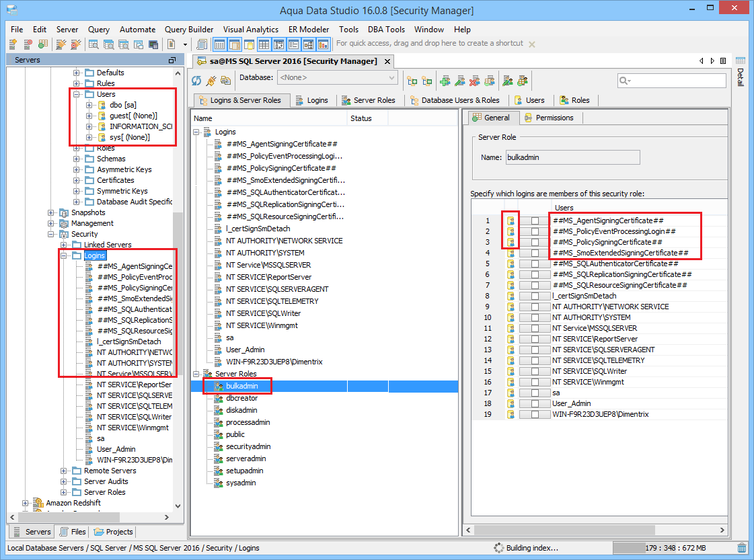The height and width of the screenshot is (560, 754).
Task: Close the sa@MS SQL Server 2016 tab
Action: pyautogui.click(x=387, y=62)
